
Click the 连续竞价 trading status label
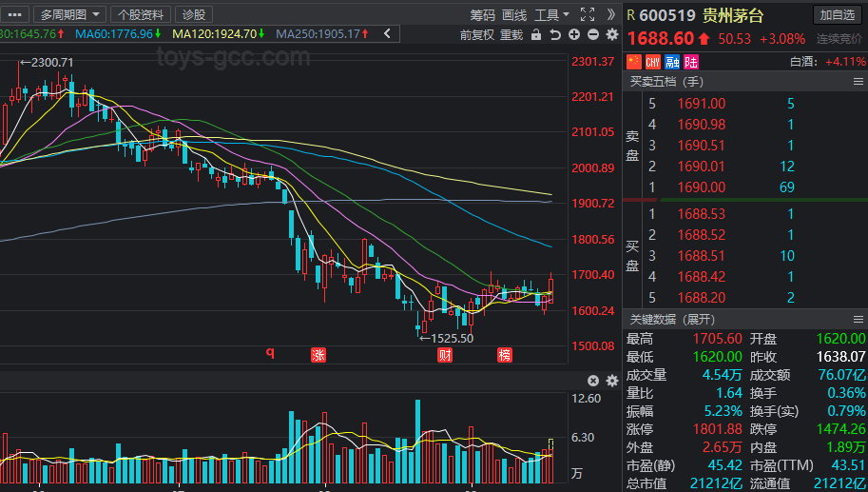pyautogui.click(x=839, y=39)
